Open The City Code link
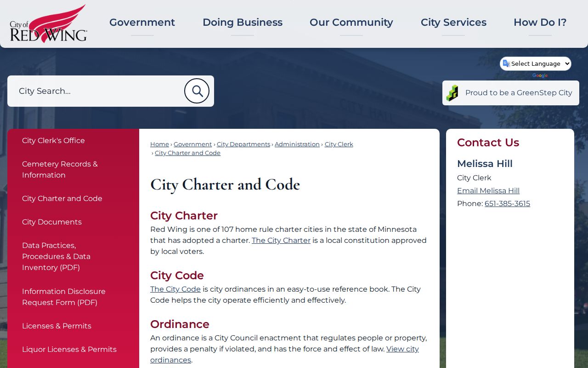 click(175, 289)
